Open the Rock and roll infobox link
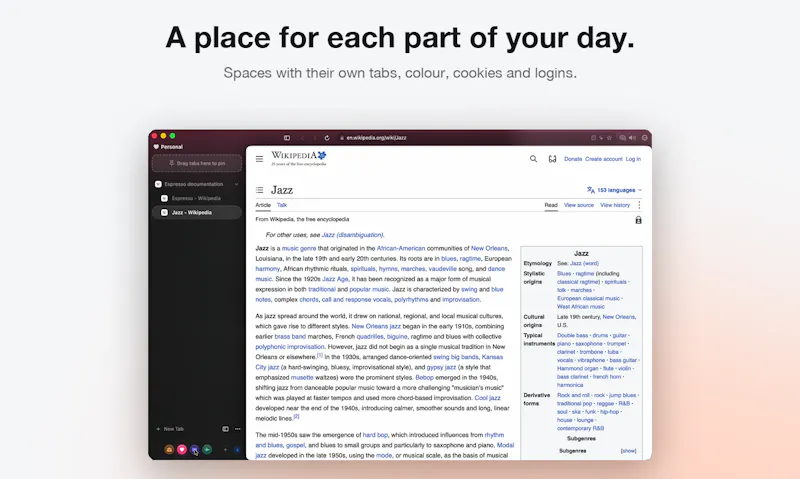800x479 pixels. [573, 395]
